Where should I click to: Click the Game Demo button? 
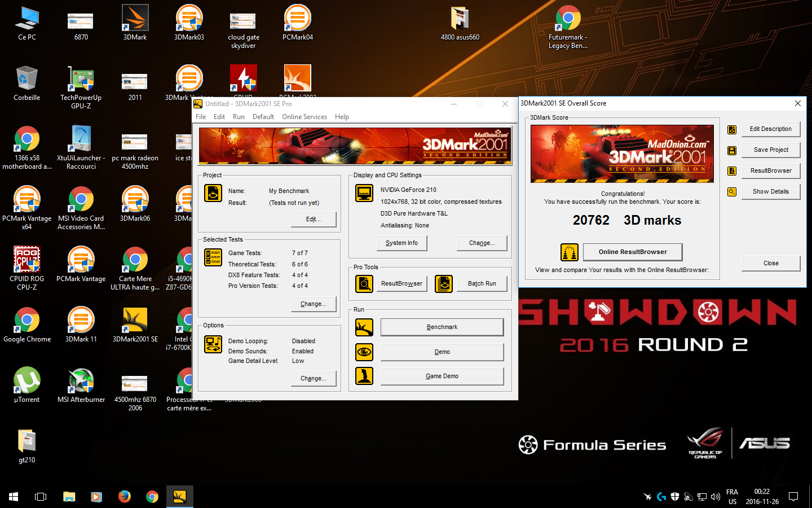pos(442,376)
